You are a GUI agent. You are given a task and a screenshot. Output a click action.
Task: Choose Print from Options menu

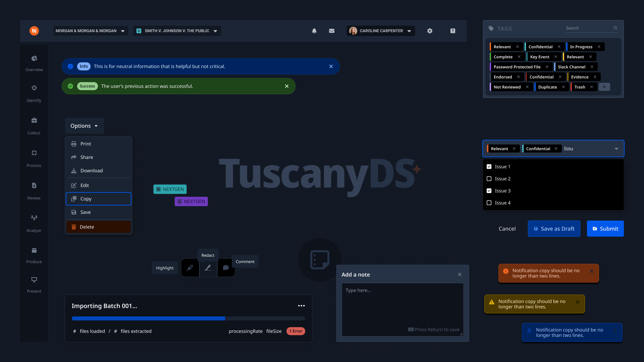99,144
